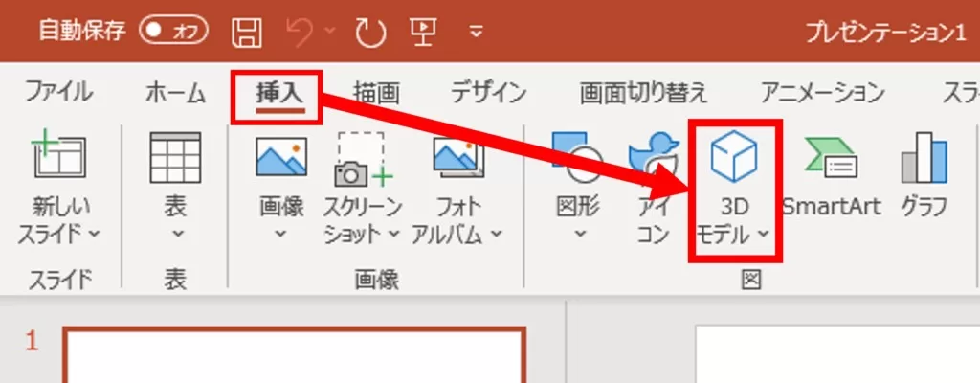
Task: Expand the Quick Access Toolbar customize arrow
Action: point(477,33)
